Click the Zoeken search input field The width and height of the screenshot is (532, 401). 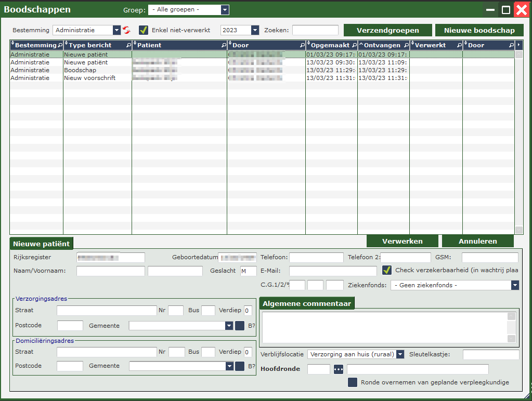(x=315, y=30)
